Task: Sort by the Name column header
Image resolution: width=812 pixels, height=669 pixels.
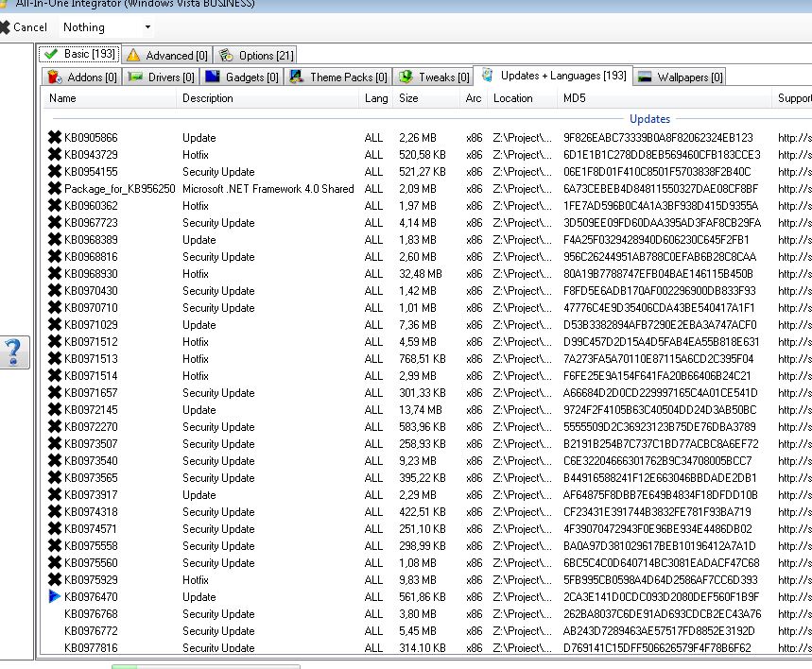Action: [x=110, y=98]
